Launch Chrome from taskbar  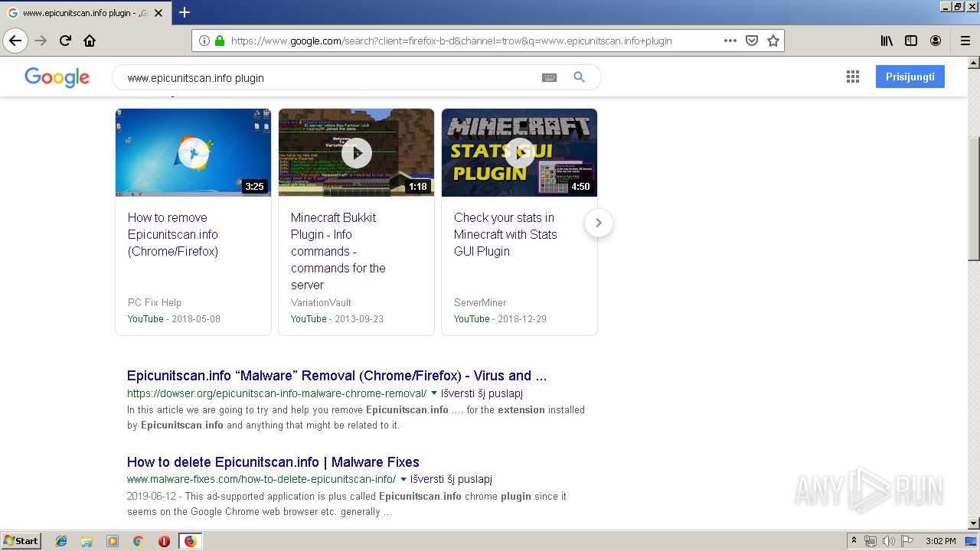138,541
